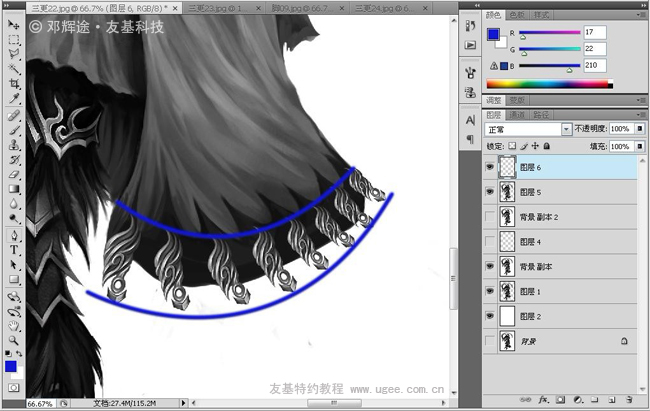Toggle lock position
Viewport: 650px width, 411px height.
535,146
